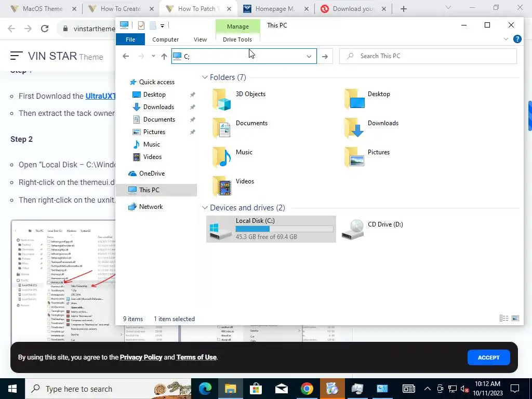Screen dimensions: 532x399
Task: Close the How To Create browser tab
Action: point(152,9)
